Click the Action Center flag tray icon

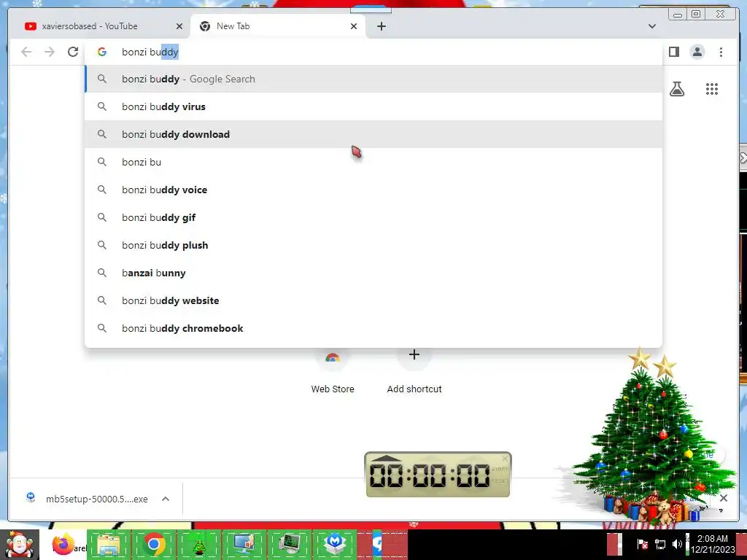643,544
